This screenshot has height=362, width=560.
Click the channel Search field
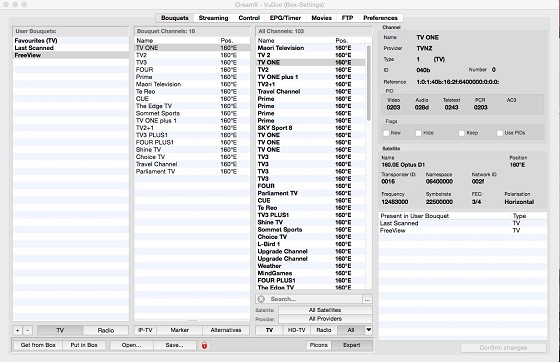(x=314, y=299)
